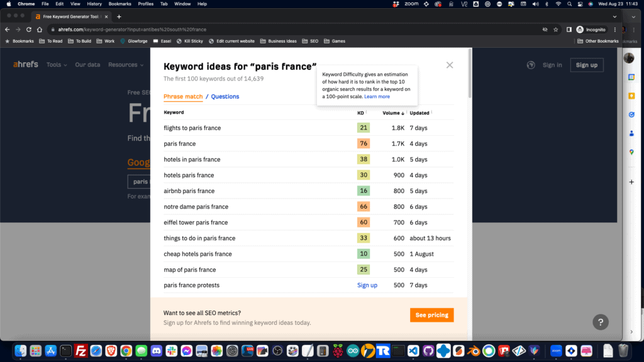This screenshot has width=644, height=362.
Task: Go to Chrome home page icon
Action: click(x=40, y=30)
